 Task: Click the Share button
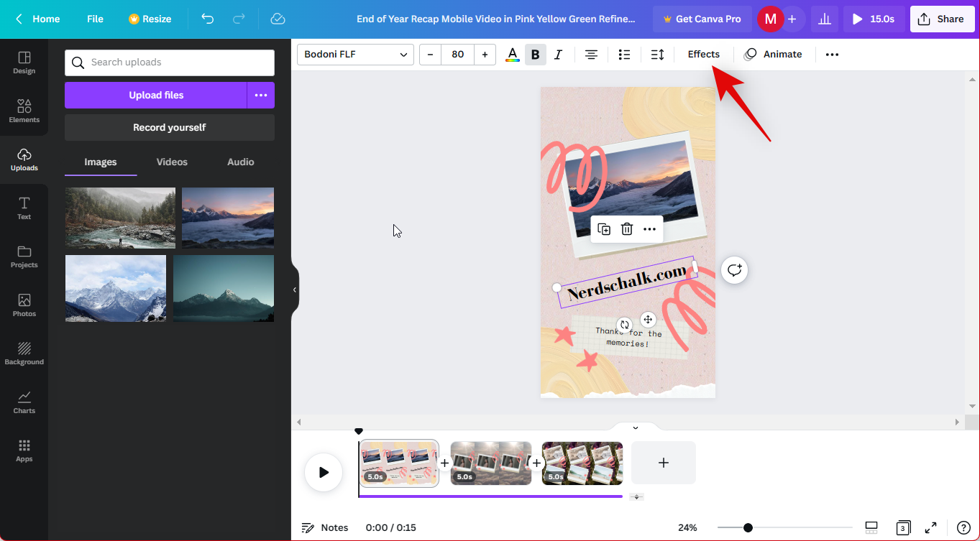[942, 19]
